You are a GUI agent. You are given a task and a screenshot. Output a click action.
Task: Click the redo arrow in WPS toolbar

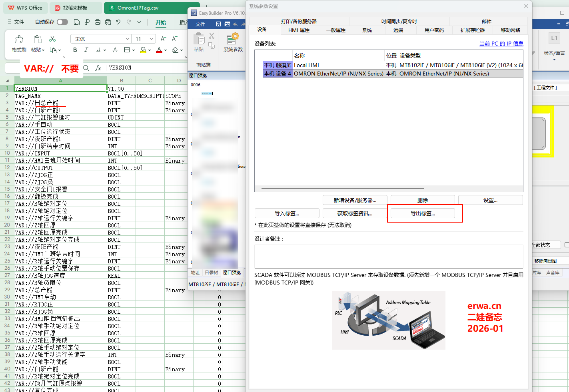click(x=129, y=22)
